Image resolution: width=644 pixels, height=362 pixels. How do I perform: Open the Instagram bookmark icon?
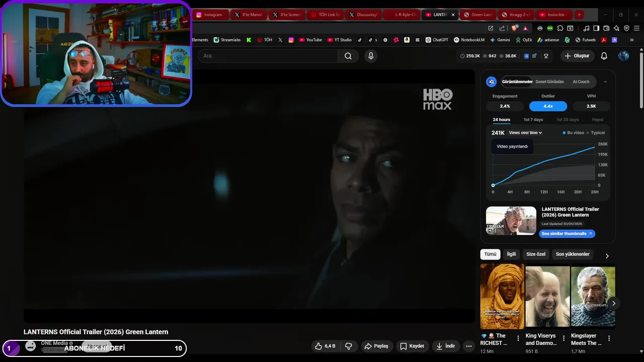291,40
